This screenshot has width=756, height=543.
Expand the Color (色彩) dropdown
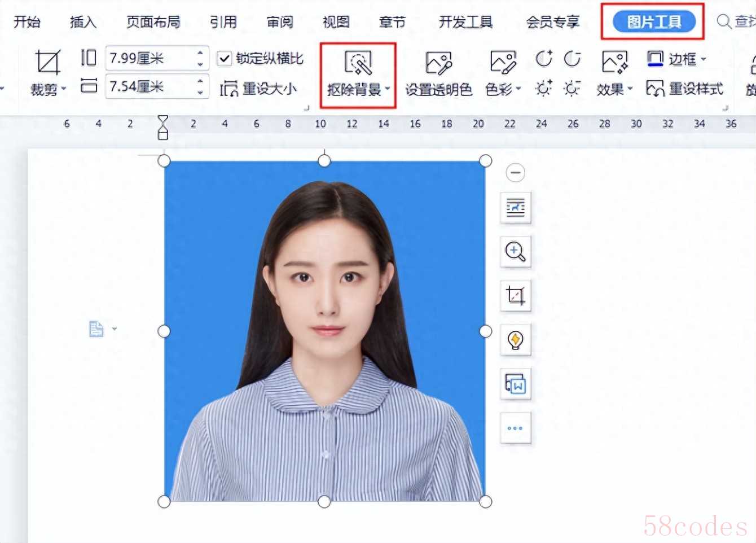point(503,89)
